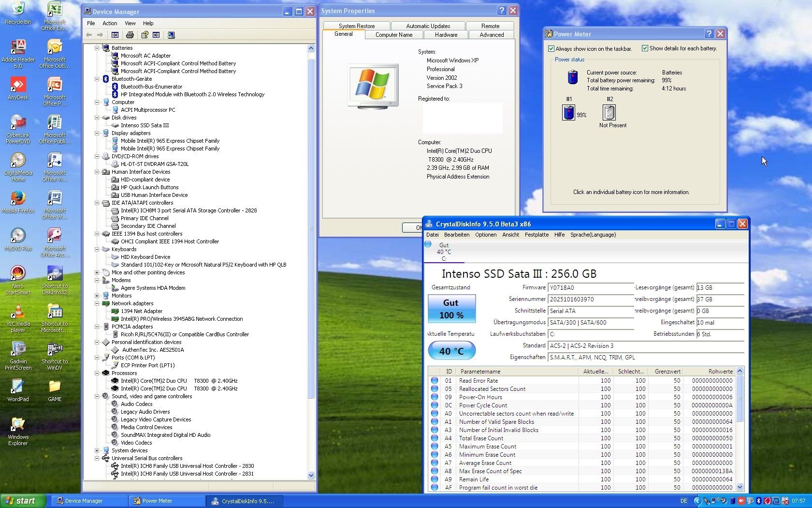Screen dimensions: 812x508
Task: Click the Back arrow in Device Manager toolbar
Action: (x=89, y=35)
